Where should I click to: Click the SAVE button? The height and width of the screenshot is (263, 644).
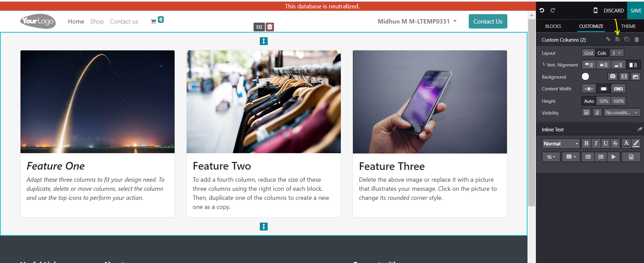(x=636, y=10)
